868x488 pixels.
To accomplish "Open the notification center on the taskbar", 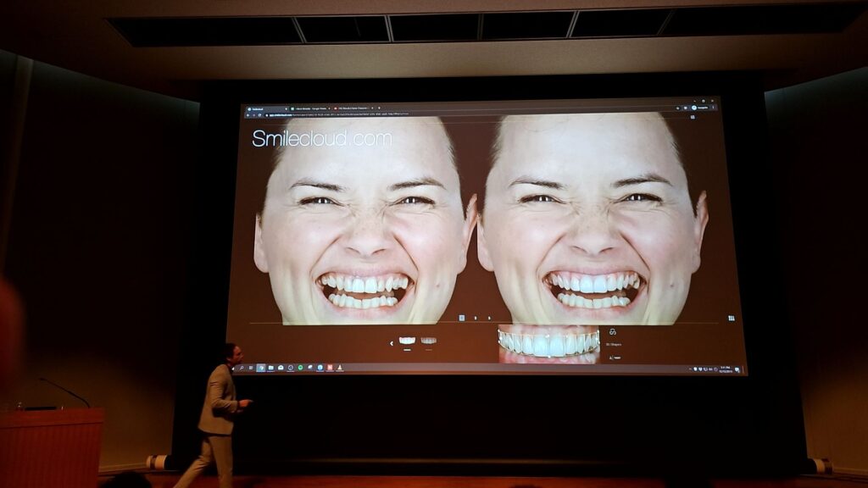I will tap(737, 369).
